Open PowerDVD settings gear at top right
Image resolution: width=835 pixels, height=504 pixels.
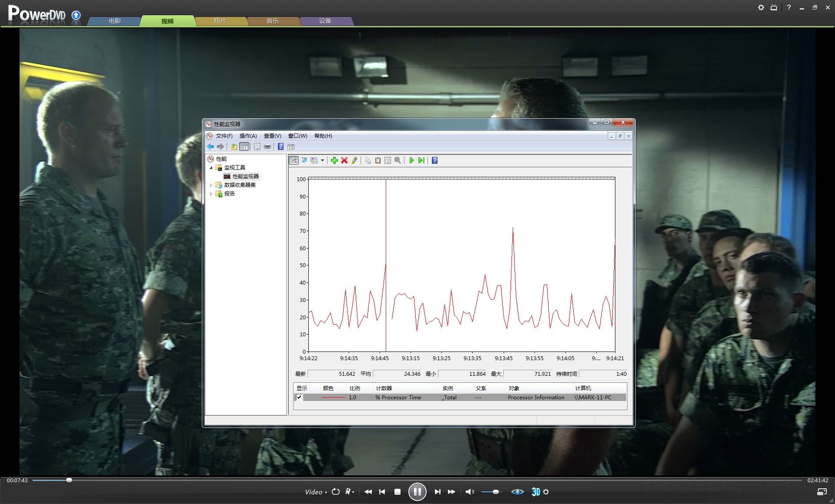pos(761,7)
